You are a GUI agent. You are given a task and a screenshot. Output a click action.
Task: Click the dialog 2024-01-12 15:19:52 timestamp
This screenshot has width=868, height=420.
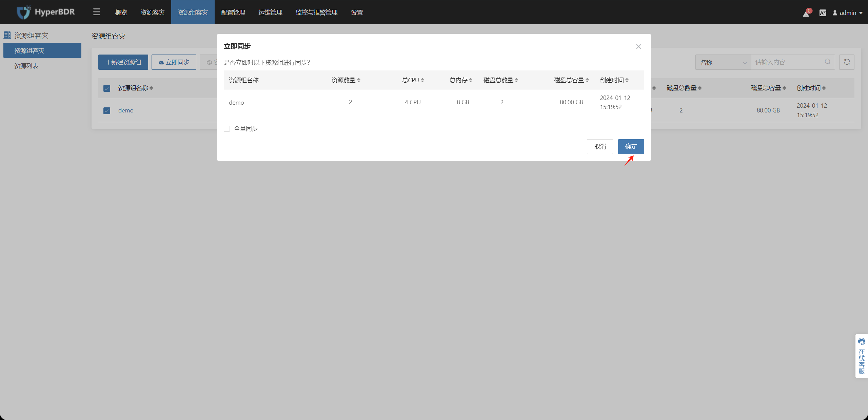click(615, 102)
